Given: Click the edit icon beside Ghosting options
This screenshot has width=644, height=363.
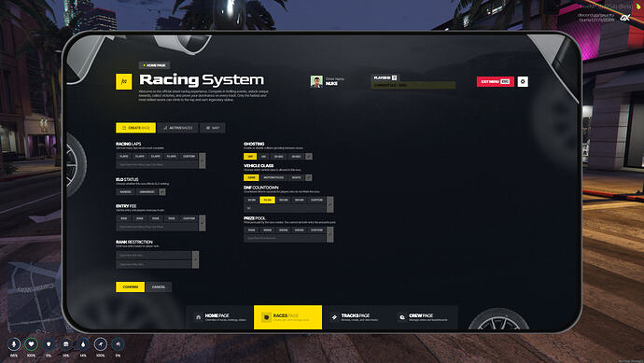Looking at the screenshot, I should (x=309, y=157).
